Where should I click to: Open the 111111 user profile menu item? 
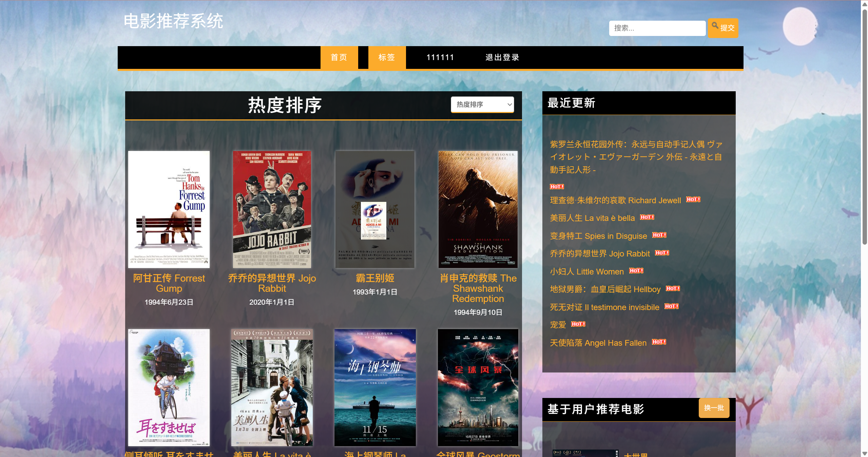pyautogui.click(x=440, y=57)
